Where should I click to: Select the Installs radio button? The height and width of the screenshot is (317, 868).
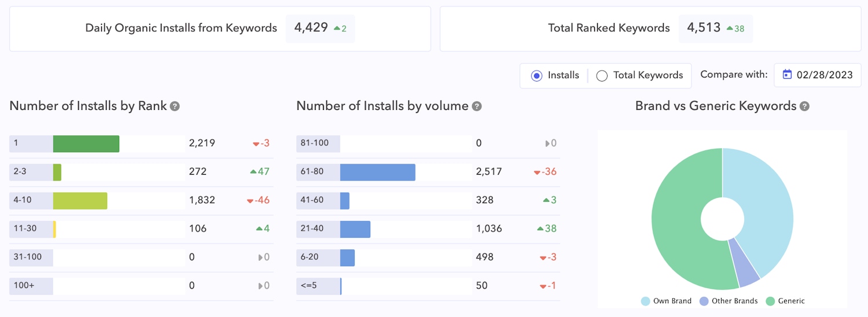pos(536,75)
